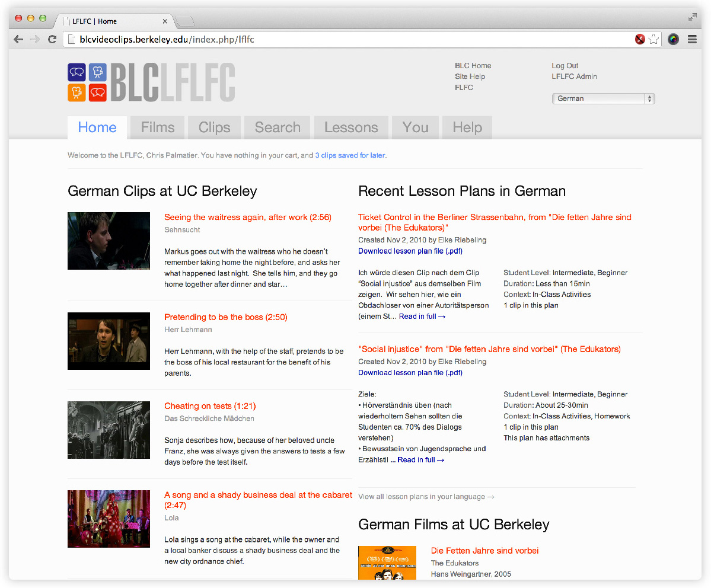This screenshot has width=711, height=588.
Task: Click the Site Help link
Action: click(x=470, y=76)
